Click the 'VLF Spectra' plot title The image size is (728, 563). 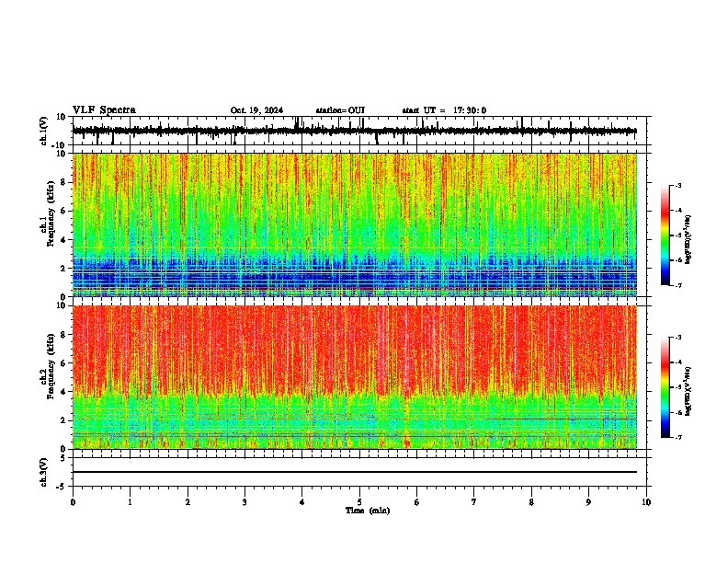pyautogui.click(x=104, y=110)
